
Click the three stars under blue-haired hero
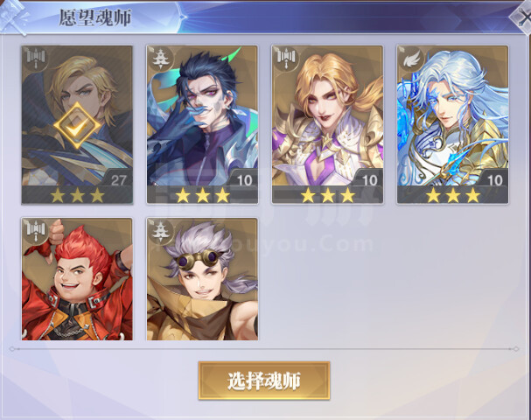pyautogui.click(x=202, y=195)
